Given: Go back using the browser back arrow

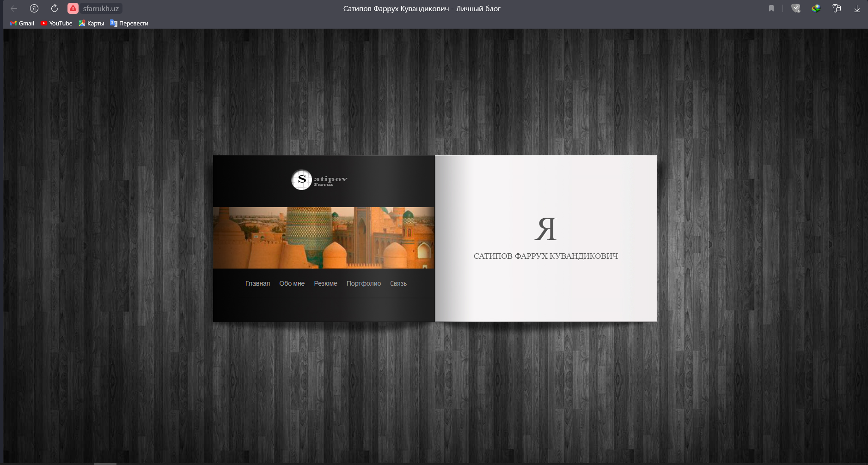Looking at the screenshot, I should pos(14,8).
